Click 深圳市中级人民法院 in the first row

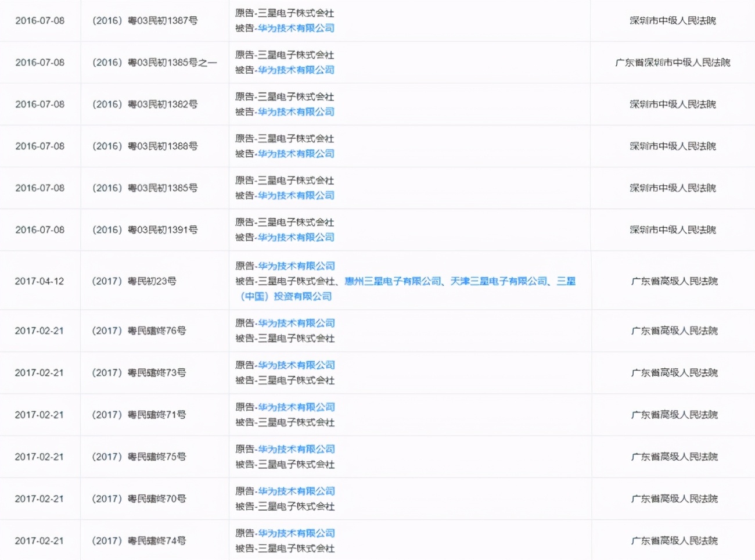(x=672, y=20)
